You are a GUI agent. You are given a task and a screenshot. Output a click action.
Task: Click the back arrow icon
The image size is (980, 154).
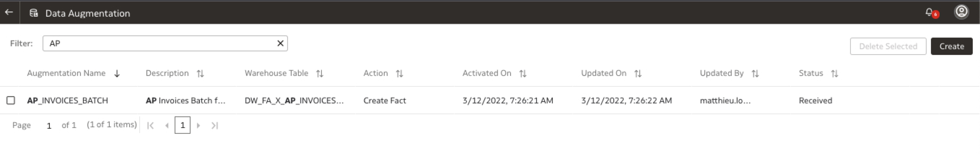9,13
